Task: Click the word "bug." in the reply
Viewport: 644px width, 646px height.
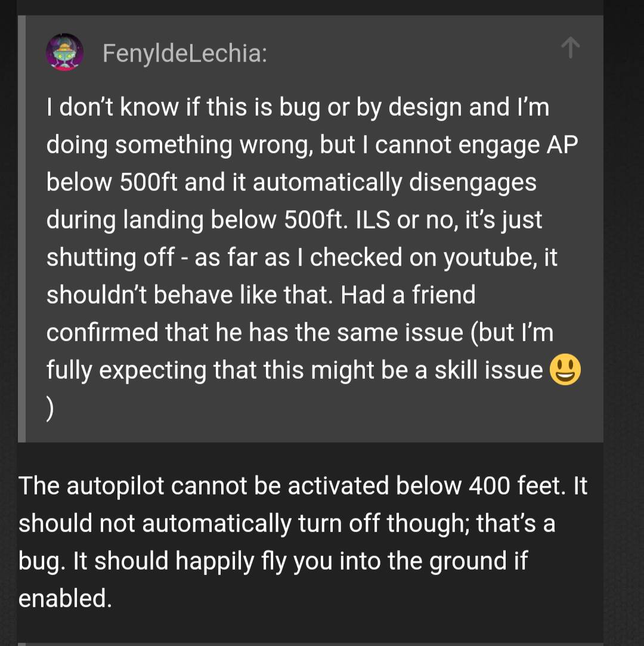Action: click(42, 562)
